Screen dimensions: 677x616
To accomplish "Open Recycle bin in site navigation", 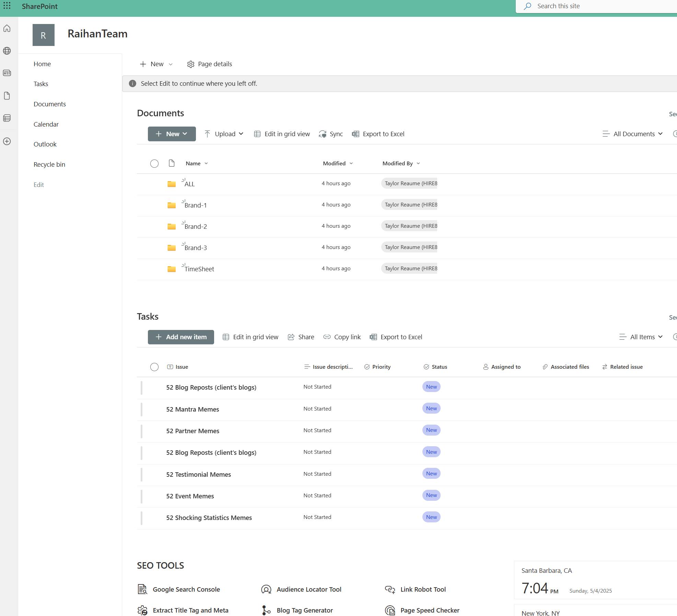I will click(x=49, y=165).
